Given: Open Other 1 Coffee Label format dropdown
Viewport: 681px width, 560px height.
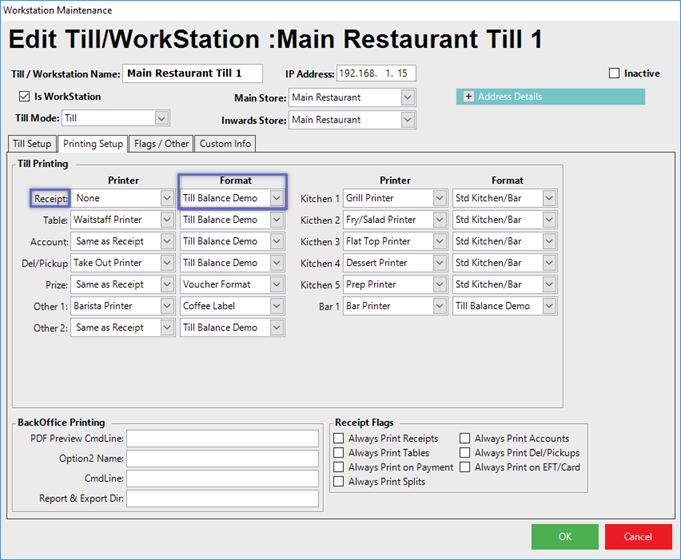Looking at the screenshot, I should point(276,306).
